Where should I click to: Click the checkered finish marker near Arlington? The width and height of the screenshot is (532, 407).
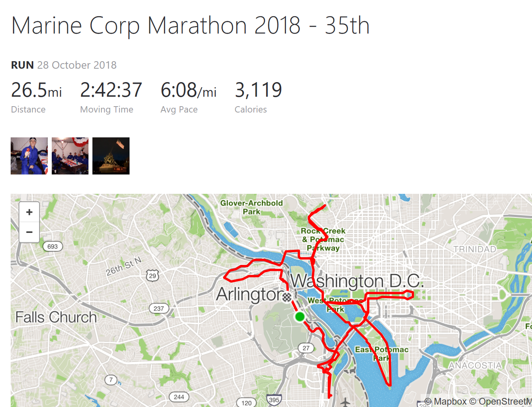point(287,297)
